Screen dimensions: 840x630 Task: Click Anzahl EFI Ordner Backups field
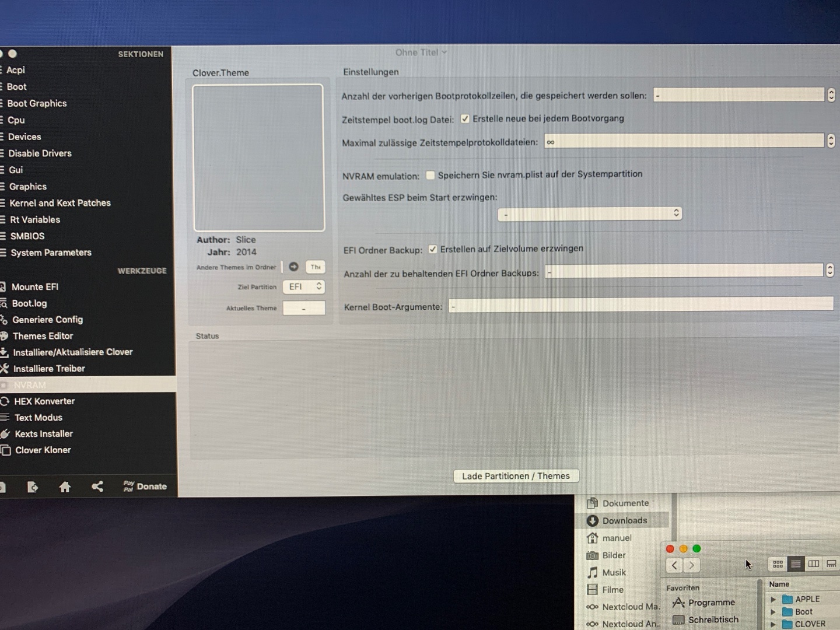[x=684, y=271]
